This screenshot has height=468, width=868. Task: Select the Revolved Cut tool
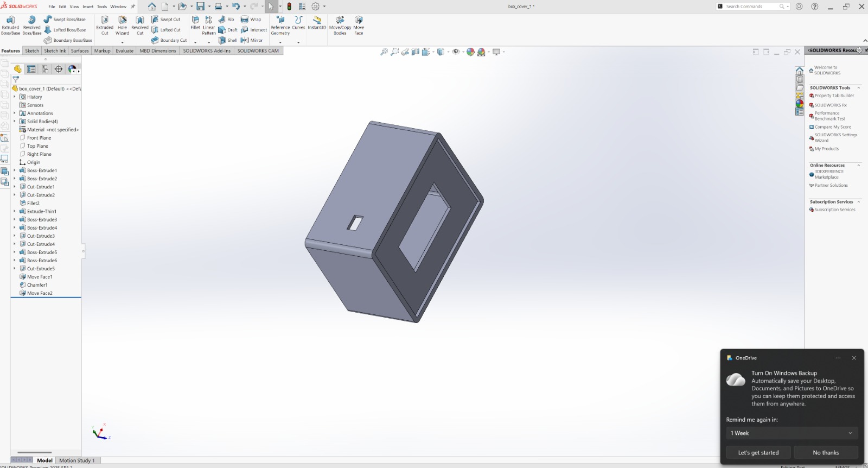click(140, 26)
